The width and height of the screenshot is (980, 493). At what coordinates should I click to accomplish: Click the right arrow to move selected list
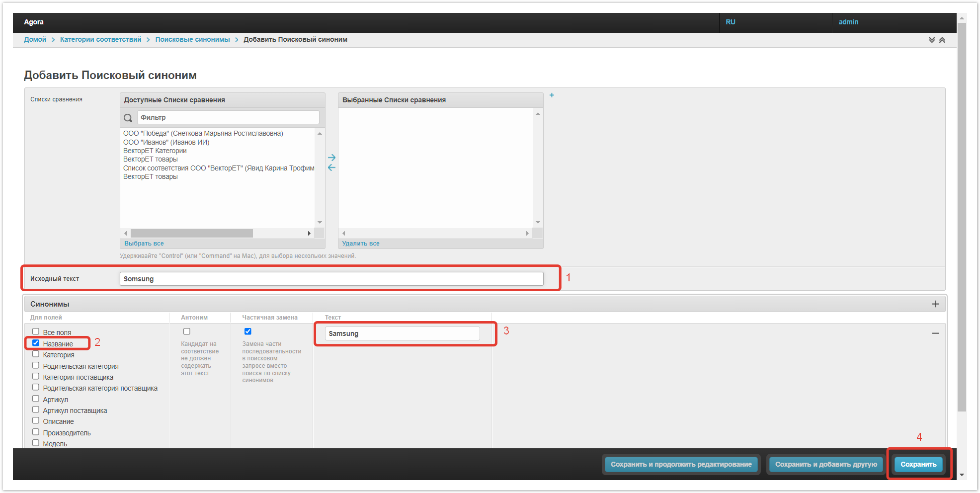[x=331, y=158]
